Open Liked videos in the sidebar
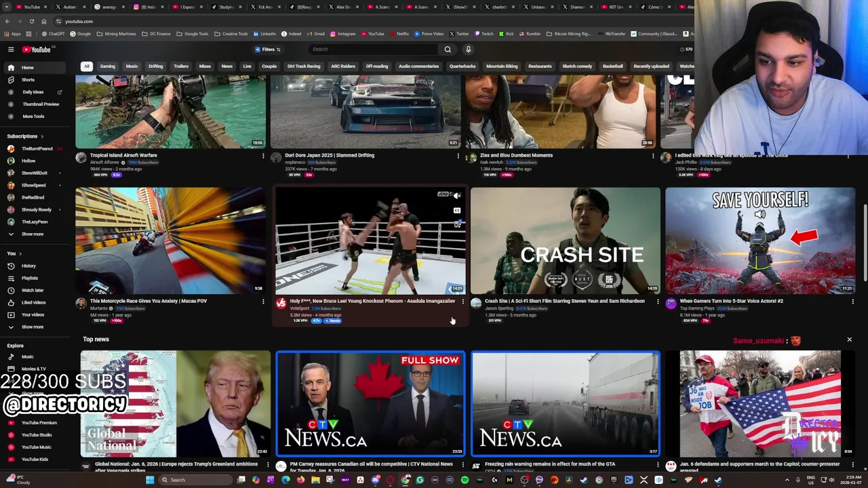 pos(34,302)
